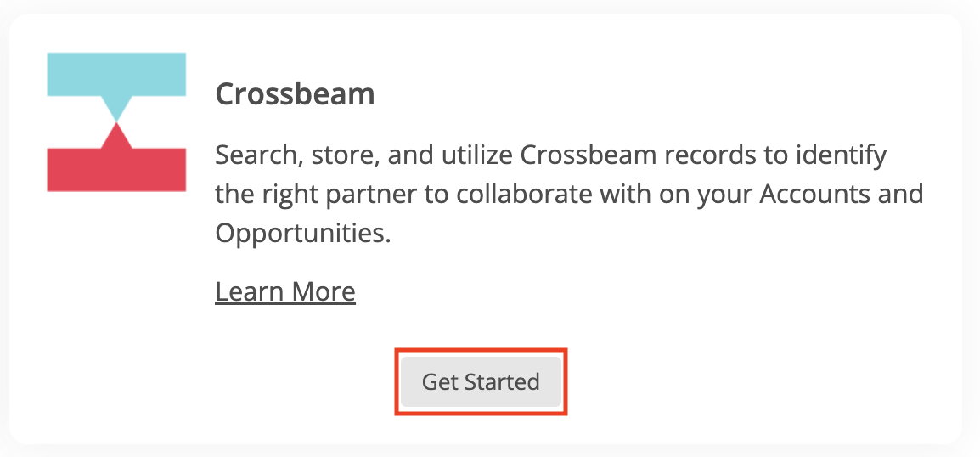Image resolution: width=980 pixels, height=457 pixels.
Task: Click the word "utilize" in the description
Action: click(475, 155)
